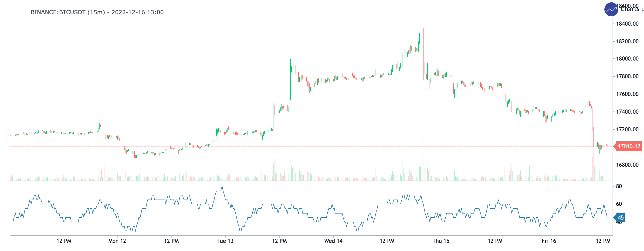Click the 18400.00 price axis label

(x=627, y=24)
